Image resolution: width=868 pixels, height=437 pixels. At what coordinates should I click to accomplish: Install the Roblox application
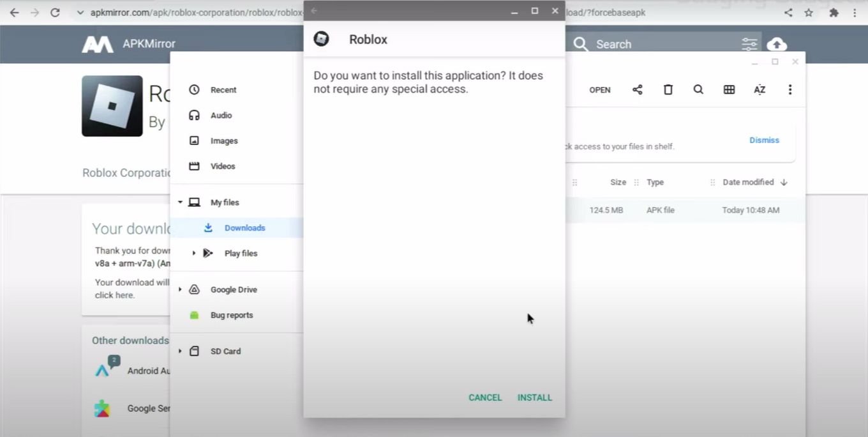[x=534, y=397]
